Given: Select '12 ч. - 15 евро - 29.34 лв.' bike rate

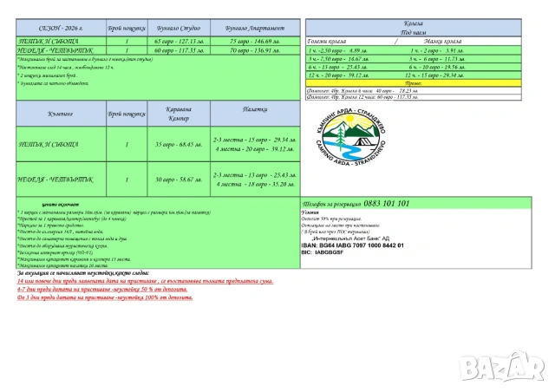Looking at the screenshot, I should [x=434, y=75].
